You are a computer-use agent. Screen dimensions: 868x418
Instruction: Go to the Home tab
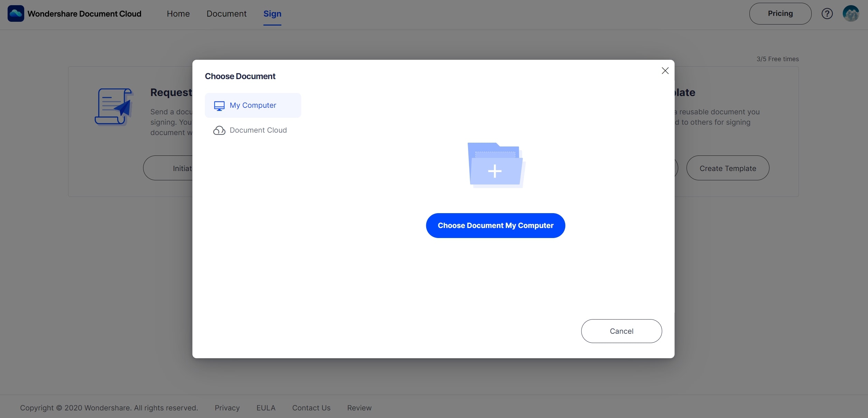point(178,14)
